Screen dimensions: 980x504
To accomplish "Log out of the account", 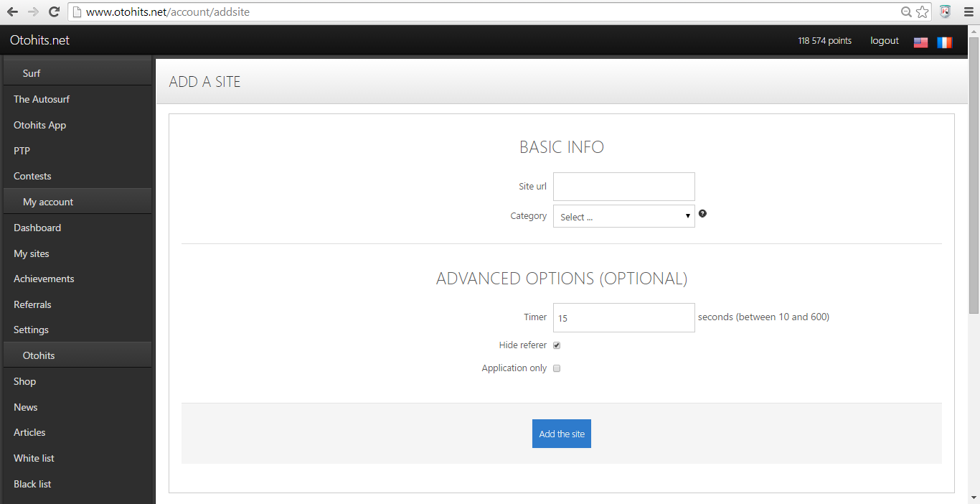I will tap(885, 41).
